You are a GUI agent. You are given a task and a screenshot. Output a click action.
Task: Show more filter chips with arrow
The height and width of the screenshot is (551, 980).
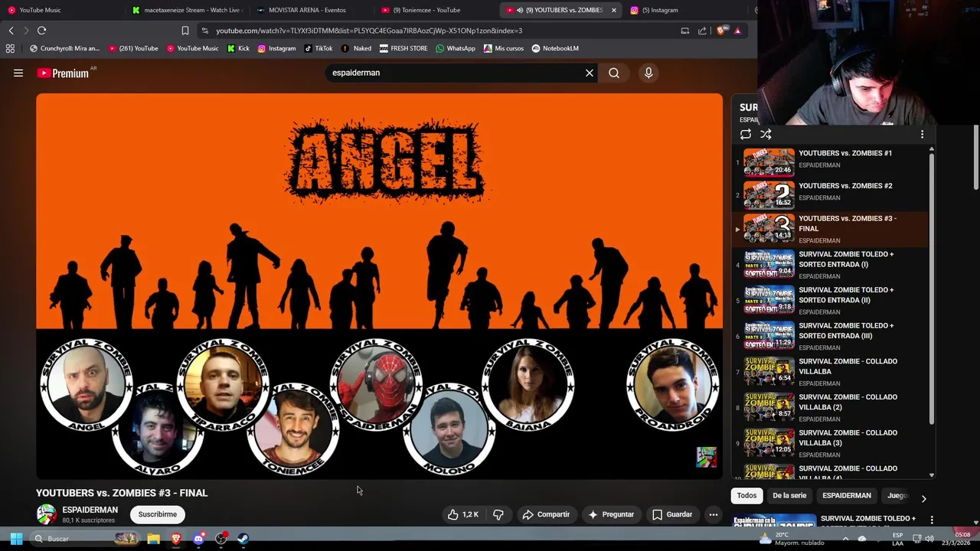923,498
